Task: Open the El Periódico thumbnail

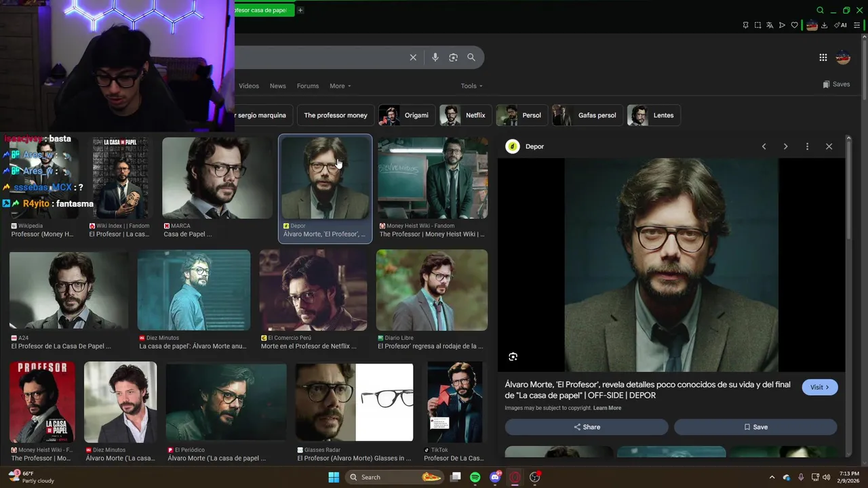Action: [x=226, y=403]
